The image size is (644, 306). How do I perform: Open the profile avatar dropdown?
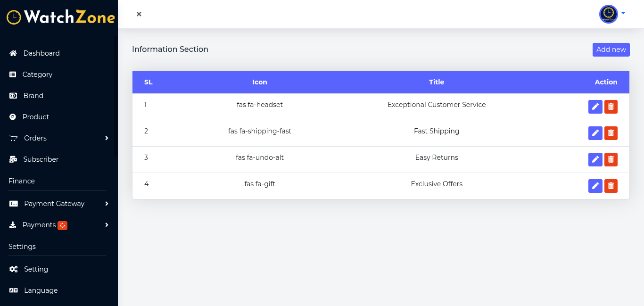pos(612,14)
